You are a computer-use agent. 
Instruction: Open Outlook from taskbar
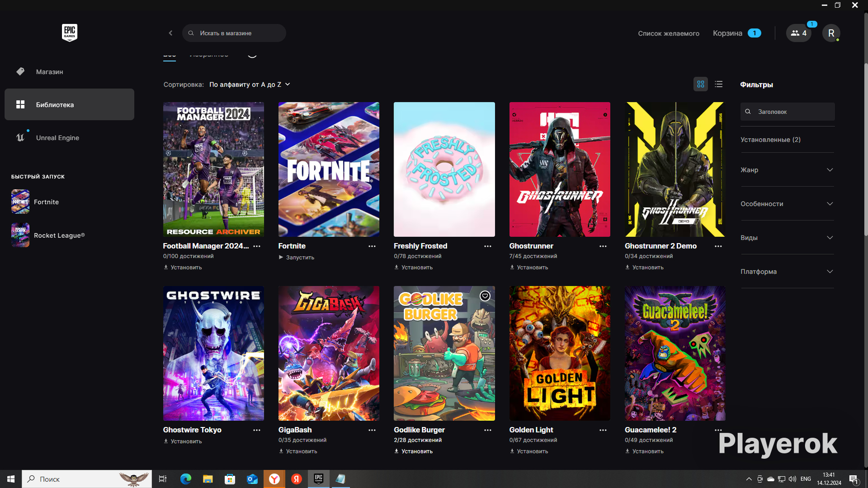point(252,479)
